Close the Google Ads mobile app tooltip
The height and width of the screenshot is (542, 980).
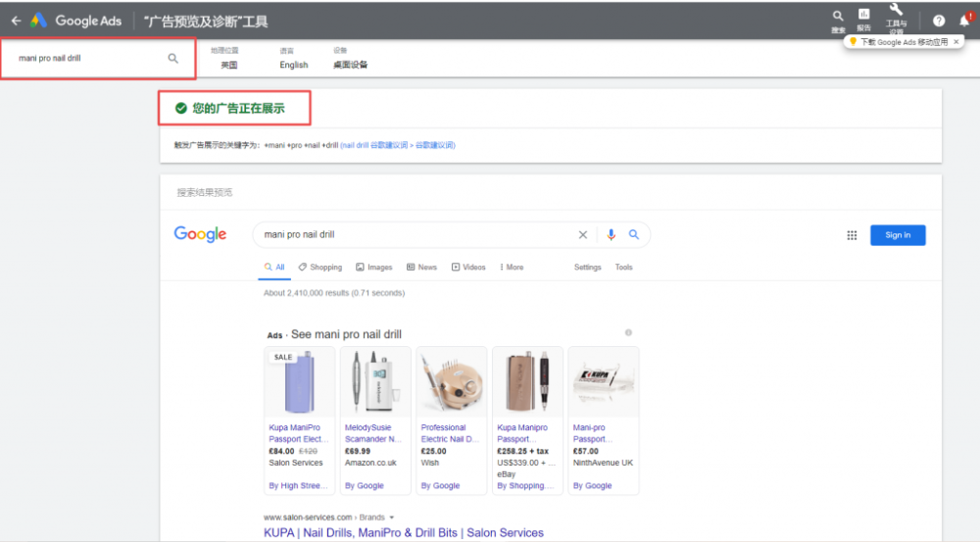pyautogui.click(x=956, y=42)
